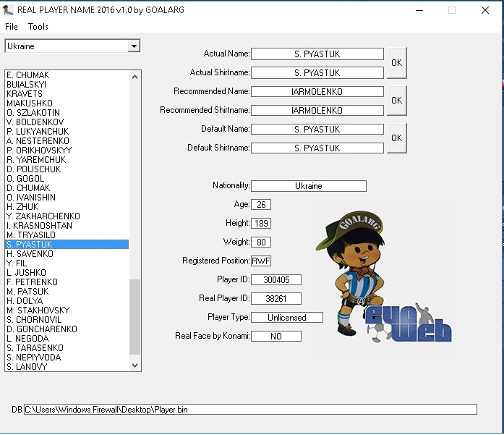
Task: Select player F. PETRENKO
Action: point(67,282)
